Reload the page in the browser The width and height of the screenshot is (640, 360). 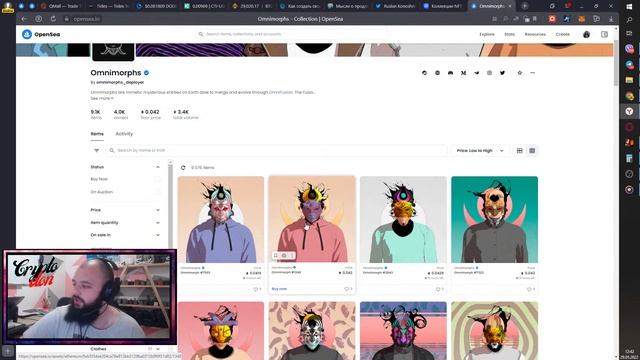coord(53,19)
